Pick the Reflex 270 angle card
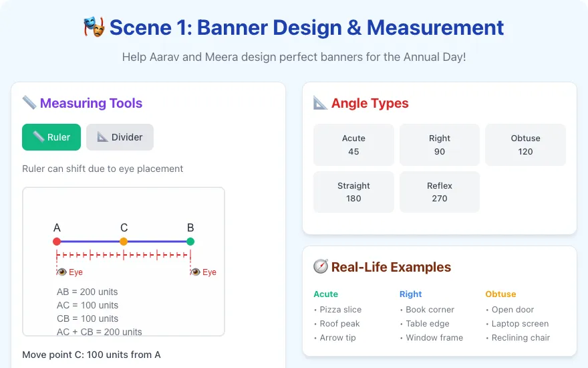 coord(440,192)
